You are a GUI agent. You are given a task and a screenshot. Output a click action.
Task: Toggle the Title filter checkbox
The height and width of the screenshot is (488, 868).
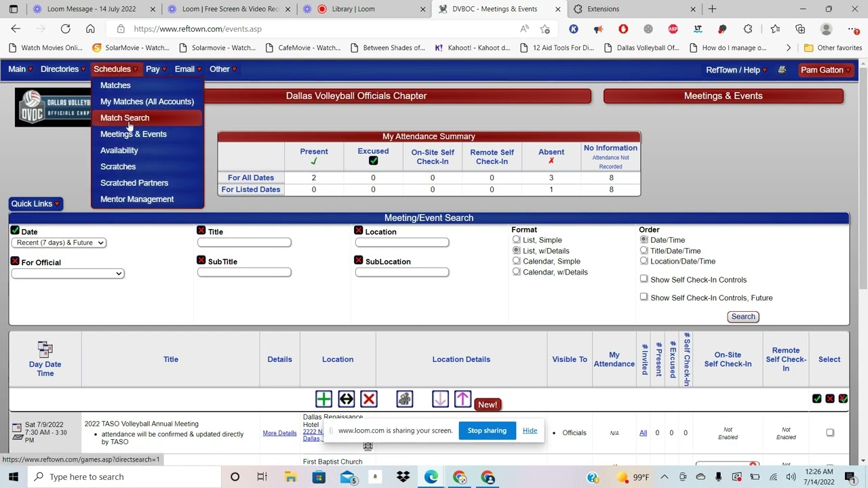(x=201, y=231)
